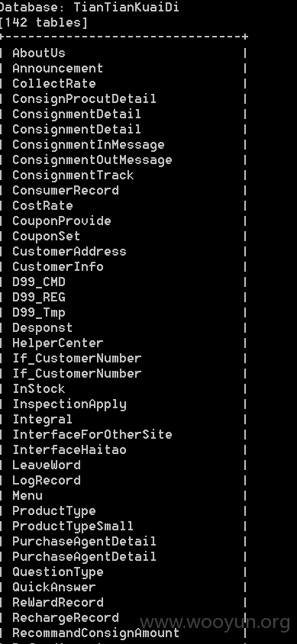The width and height of the screenshot is (297, 644).
Task: Select the InspectionApply table name
Action: [69, 404]
